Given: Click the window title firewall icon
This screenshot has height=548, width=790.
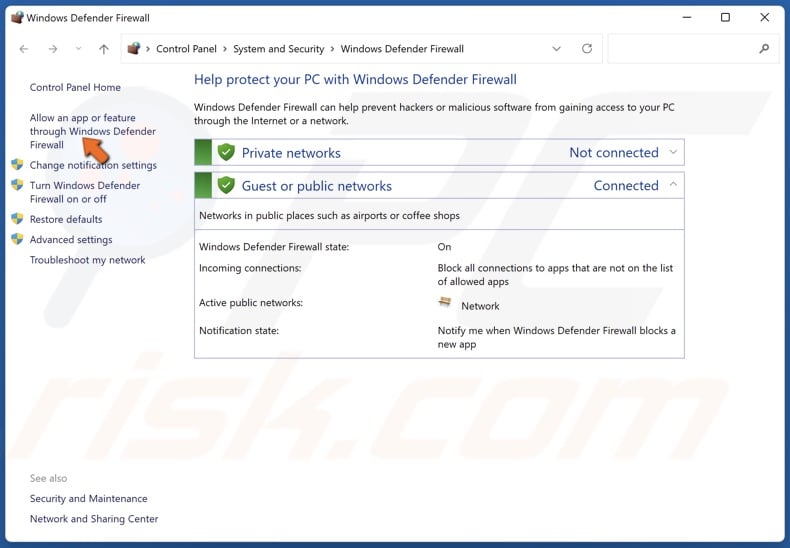Looking at the screenshot, I should [17, 18].
